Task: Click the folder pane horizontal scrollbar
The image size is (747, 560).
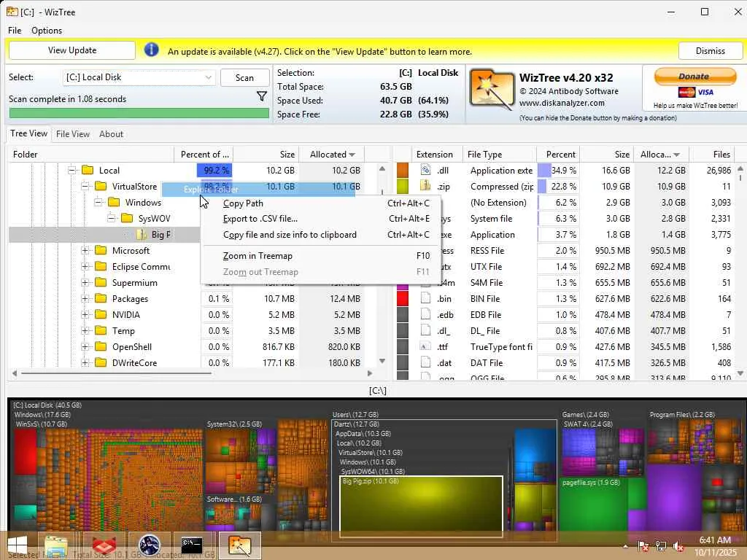Action: (x=116, y=373)
